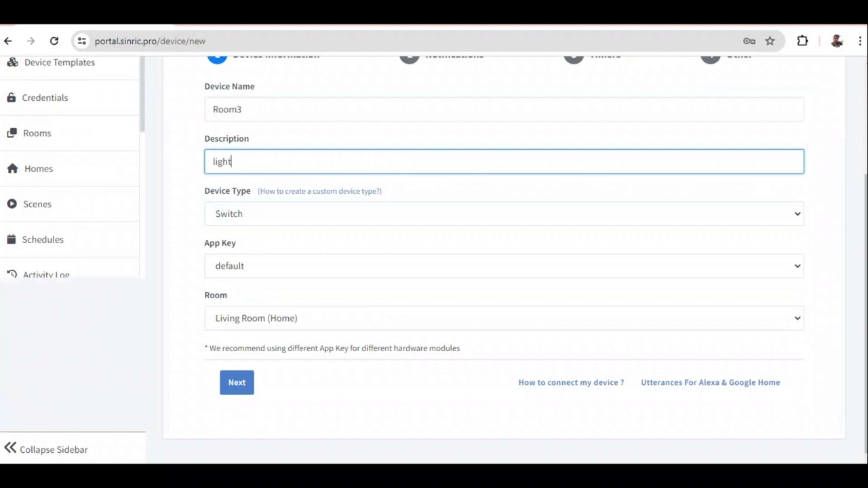Click the browser forward arrow
The image size is (868, 488).
coord(31,41)
